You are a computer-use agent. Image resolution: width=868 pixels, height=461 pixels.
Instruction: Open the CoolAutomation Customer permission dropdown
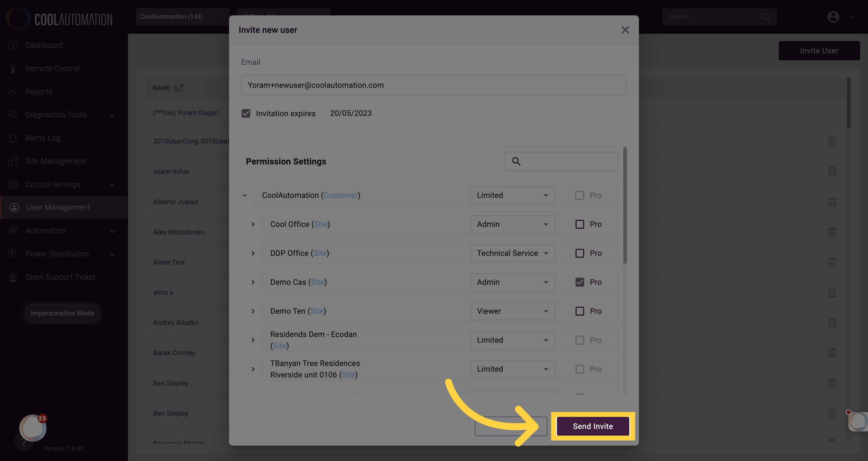coord(512,195)
